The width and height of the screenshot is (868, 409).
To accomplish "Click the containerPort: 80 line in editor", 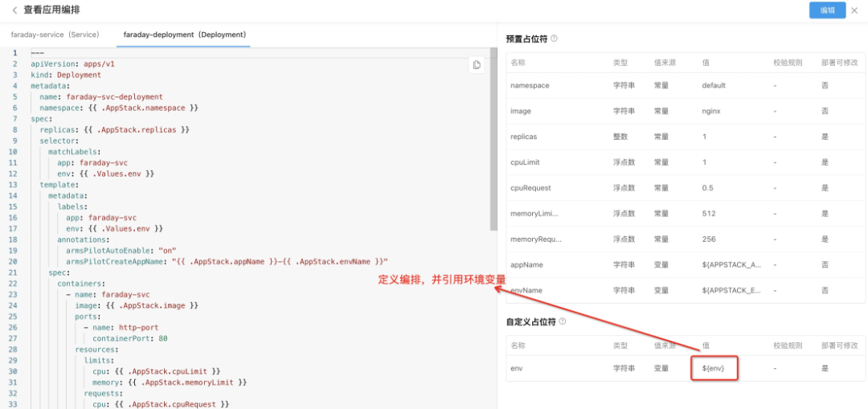I will pos(129,338).
